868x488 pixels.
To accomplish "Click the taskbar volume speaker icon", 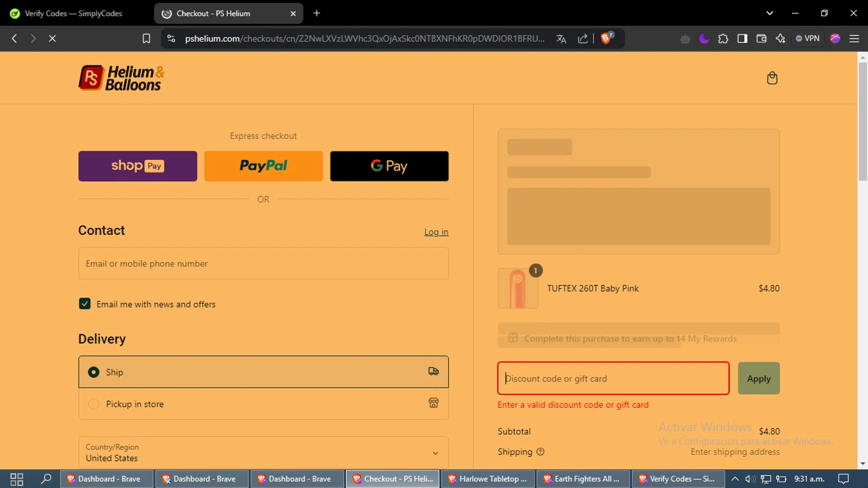I will (x=750, y=479).
